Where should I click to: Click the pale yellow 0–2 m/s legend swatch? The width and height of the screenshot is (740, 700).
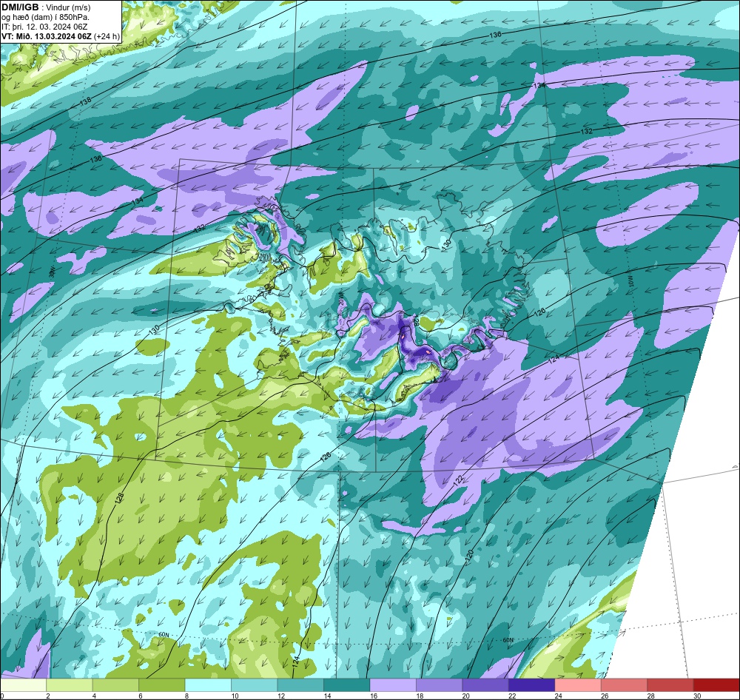[x=24, y=685]
